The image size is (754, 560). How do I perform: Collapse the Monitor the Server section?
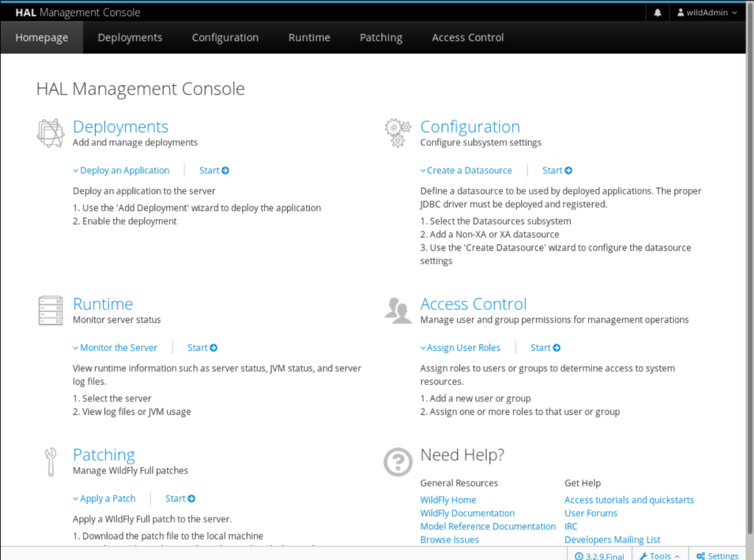115,347
